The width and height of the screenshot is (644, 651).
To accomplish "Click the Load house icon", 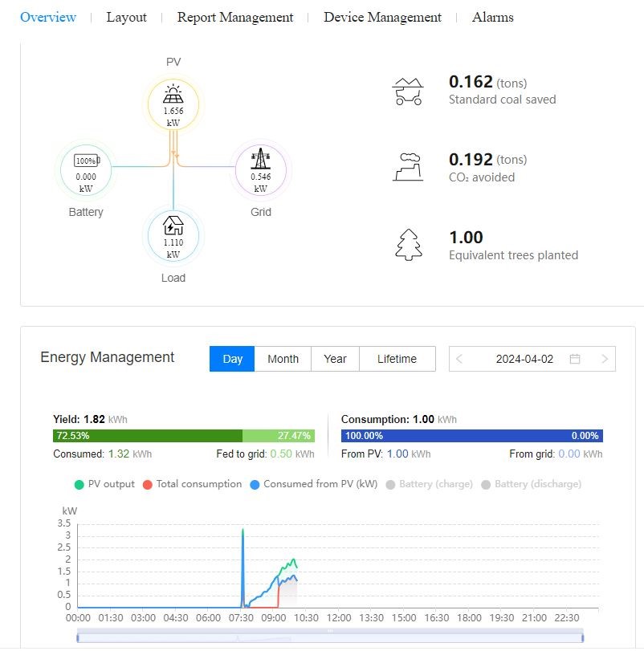I will tap(173, 225).
